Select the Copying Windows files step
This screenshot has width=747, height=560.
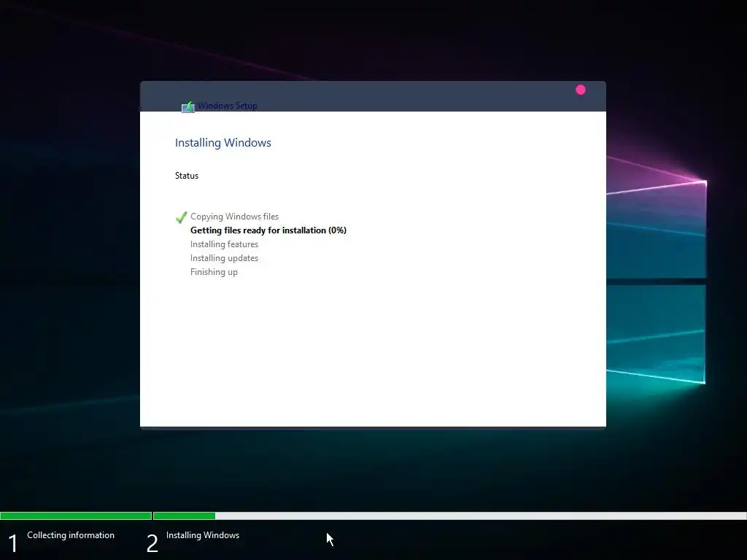pyautogui.click(x=234, y=216)
